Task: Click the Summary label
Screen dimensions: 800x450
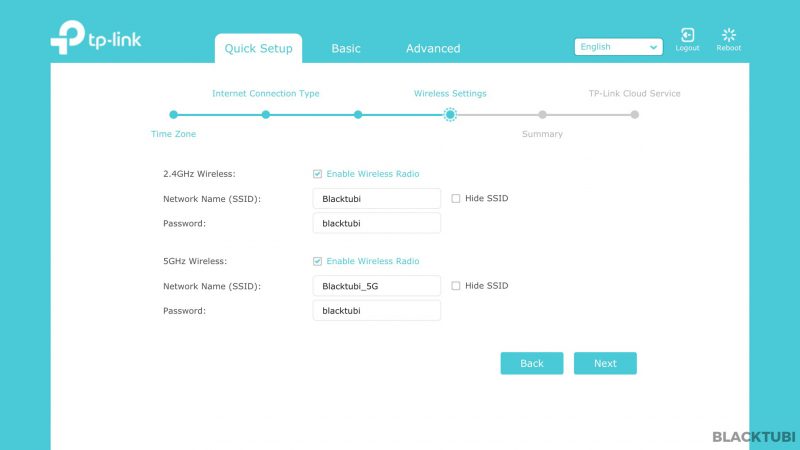Action: (542, 134)
